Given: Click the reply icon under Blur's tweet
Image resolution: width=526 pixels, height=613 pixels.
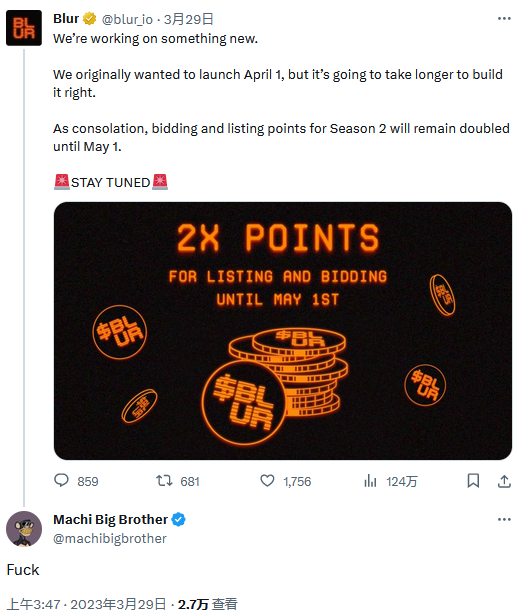Looking at the screenshot, I should pos(61,480).
